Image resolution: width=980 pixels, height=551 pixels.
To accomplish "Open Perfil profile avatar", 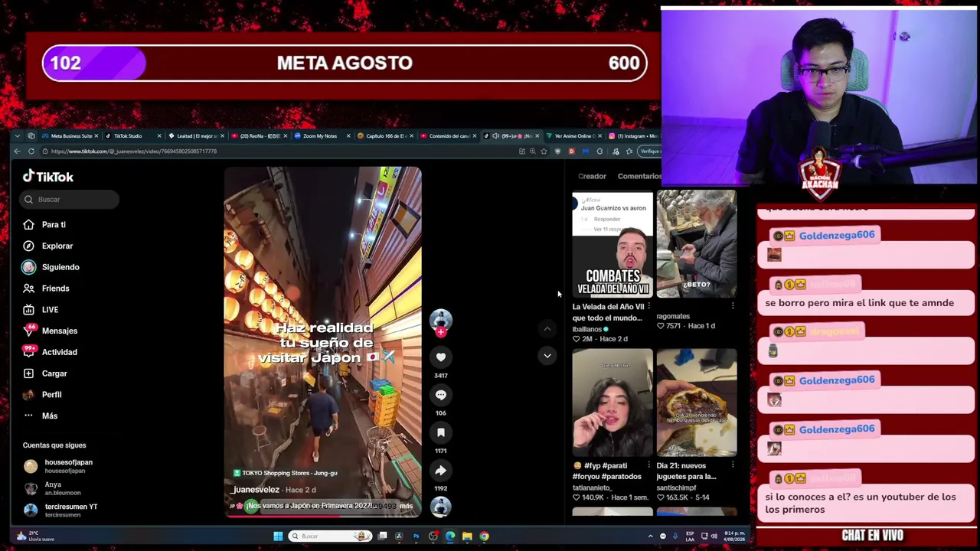I will pyautogui.click(x=28, y=395).
